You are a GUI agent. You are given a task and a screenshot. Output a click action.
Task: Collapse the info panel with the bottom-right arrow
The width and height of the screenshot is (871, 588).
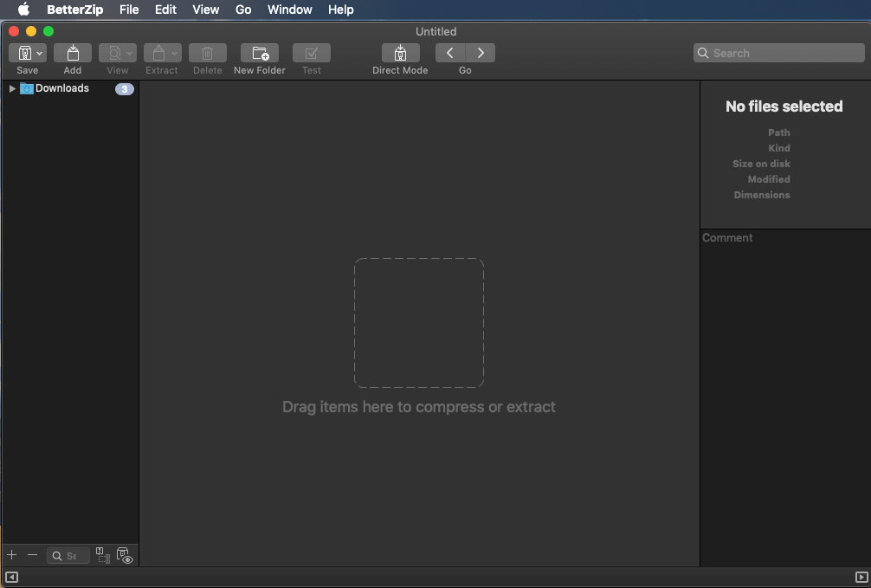click(x=863, y=577)
